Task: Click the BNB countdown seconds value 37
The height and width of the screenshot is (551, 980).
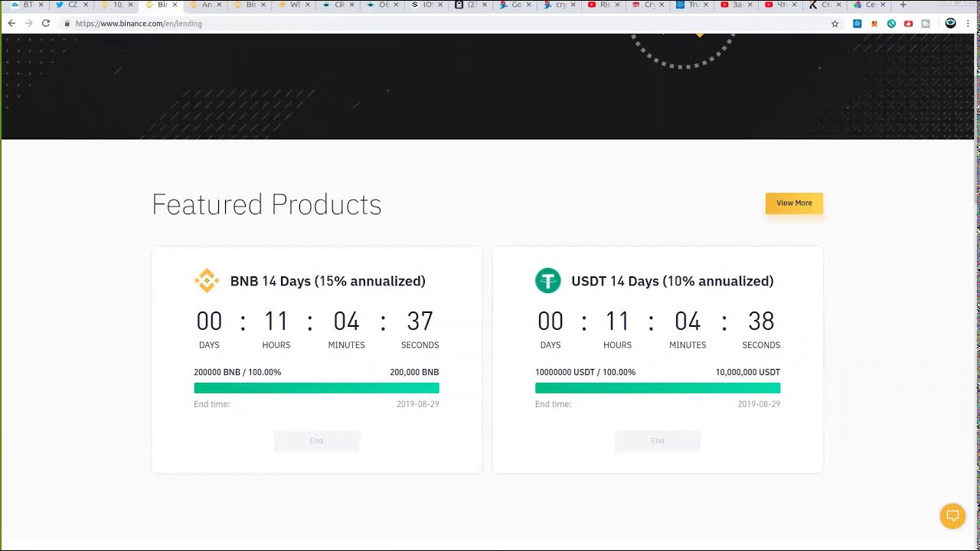Action: tap(420, 321)
